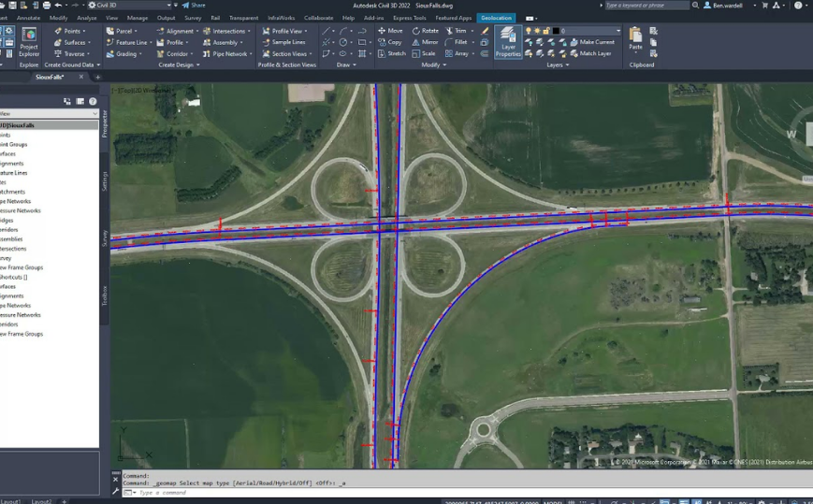Click the Print icon in quick access toolbar

47,6
